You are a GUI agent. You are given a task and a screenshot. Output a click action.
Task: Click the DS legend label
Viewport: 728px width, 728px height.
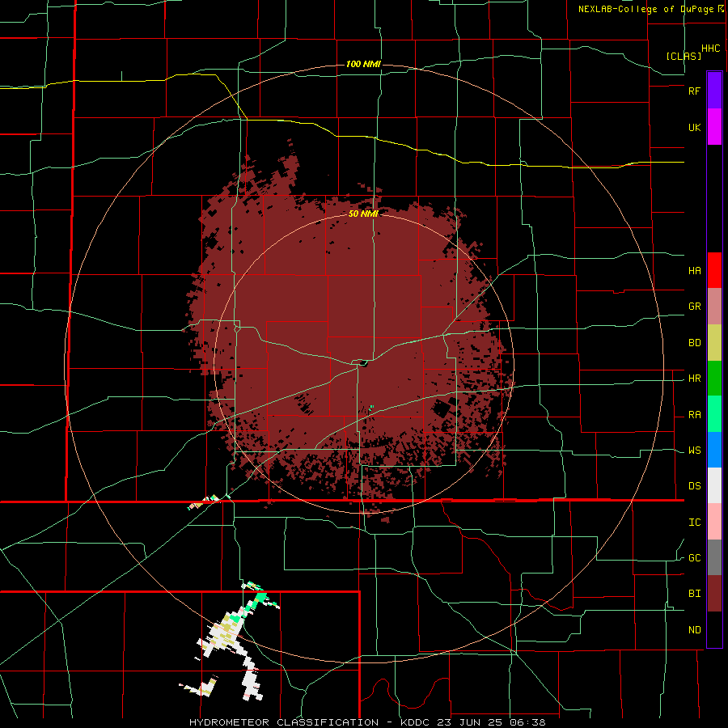click(x=694, y=486)
